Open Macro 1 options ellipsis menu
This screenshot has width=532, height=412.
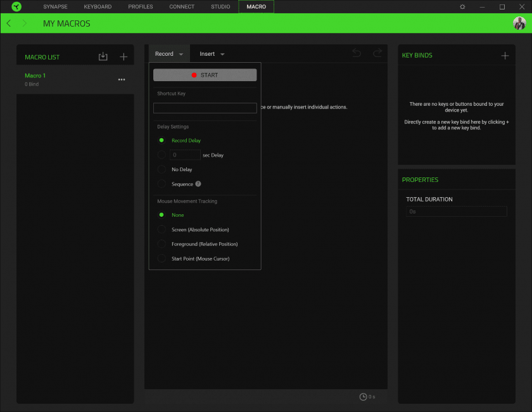(122, 79)
